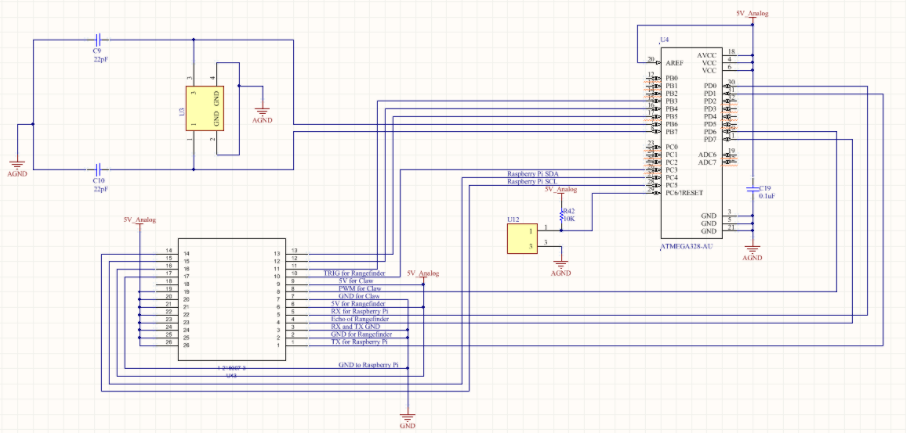
Task: Click the TRIG for Rangefinder label
Action: (354, 273)
